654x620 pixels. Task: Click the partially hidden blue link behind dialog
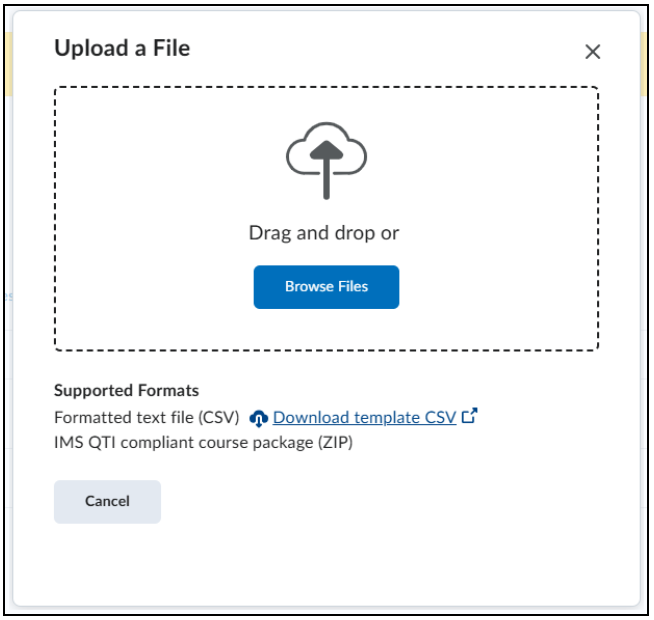coord(9,296)
